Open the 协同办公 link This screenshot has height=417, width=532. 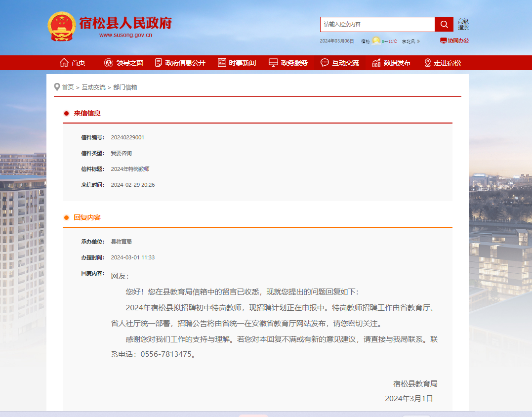(x=454, y=41)
